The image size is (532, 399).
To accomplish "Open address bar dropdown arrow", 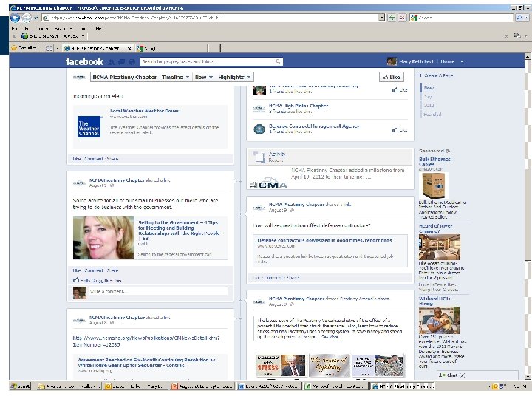I will click(x=382, y=18).
